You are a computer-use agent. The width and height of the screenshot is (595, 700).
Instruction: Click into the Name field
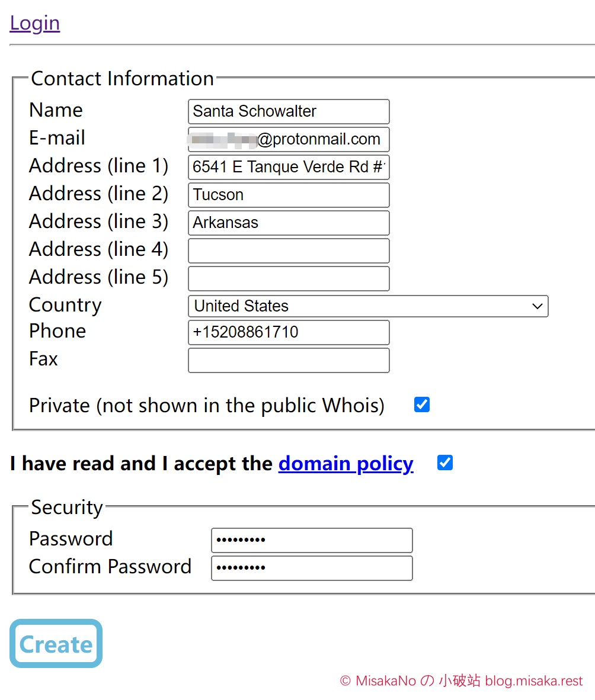coord(289,111)
